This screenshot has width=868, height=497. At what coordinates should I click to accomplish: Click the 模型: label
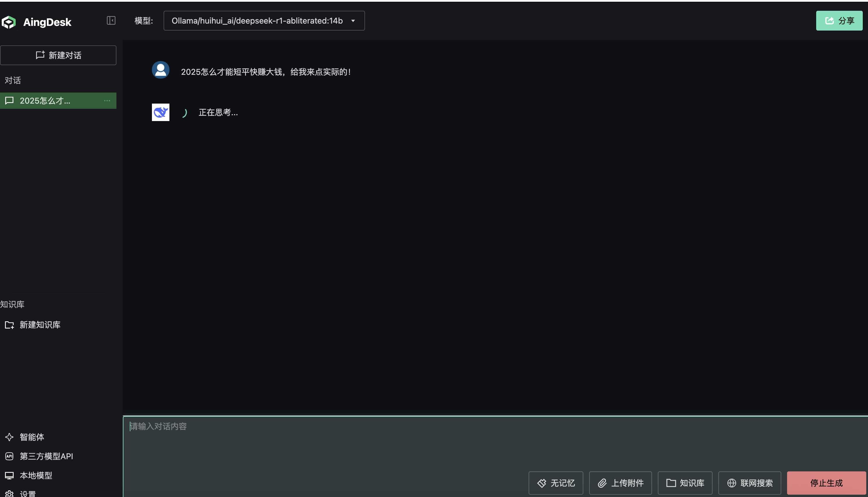144,21
